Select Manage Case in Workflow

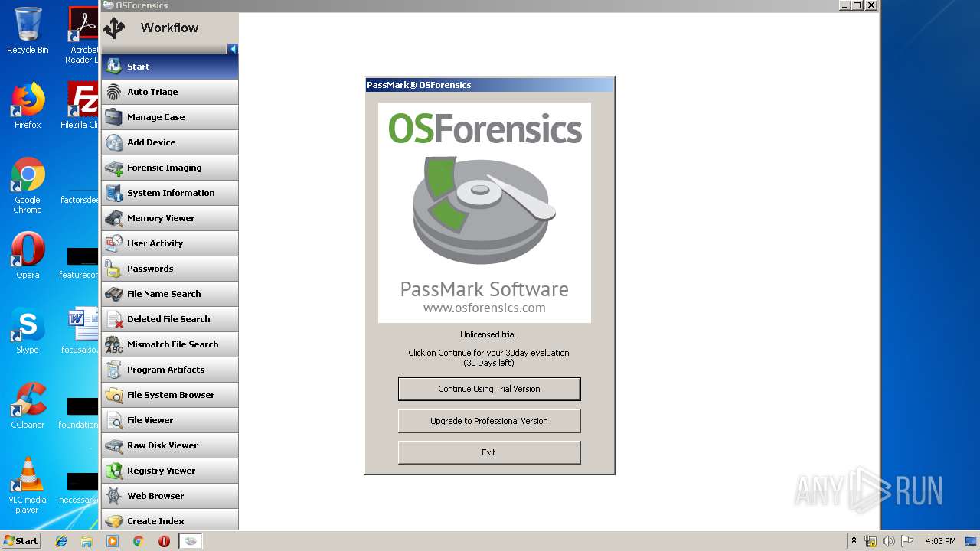pos(169,117)
